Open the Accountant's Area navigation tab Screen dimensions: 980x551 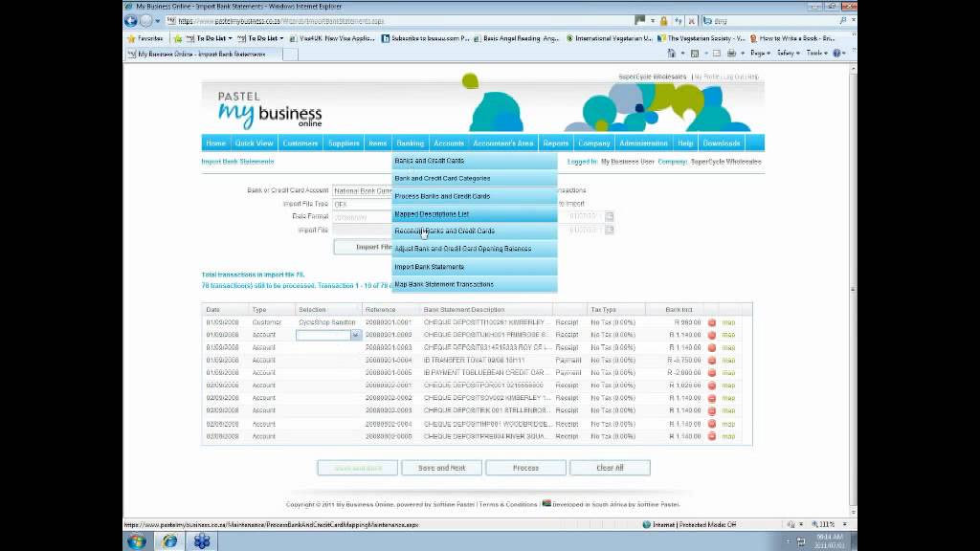[503, 143]
